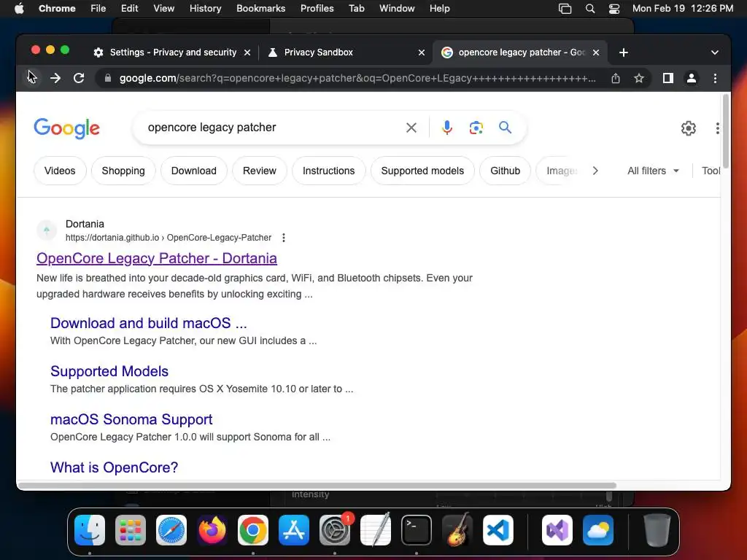Image resolution: width=747 pixels, height=560 pixels.
Task: Submit search with magnifier icon
Action: [x=505, y=127]
